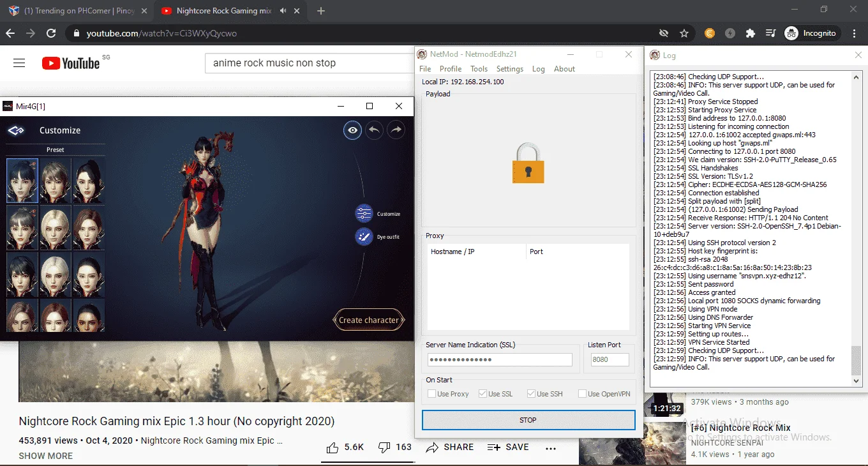Click the Local IP 192.168.254.100 text
This screenshot has width=868, height=466.
coord(463,82)
